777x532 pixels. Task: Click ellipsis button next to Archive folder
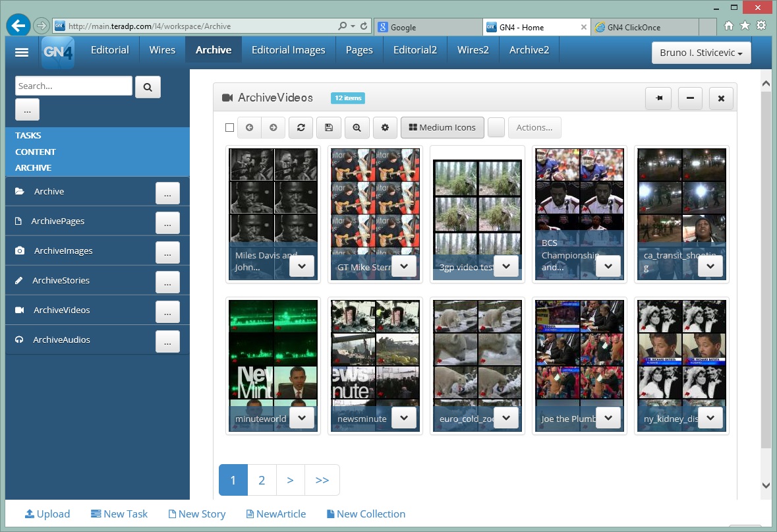pos(167,193)
